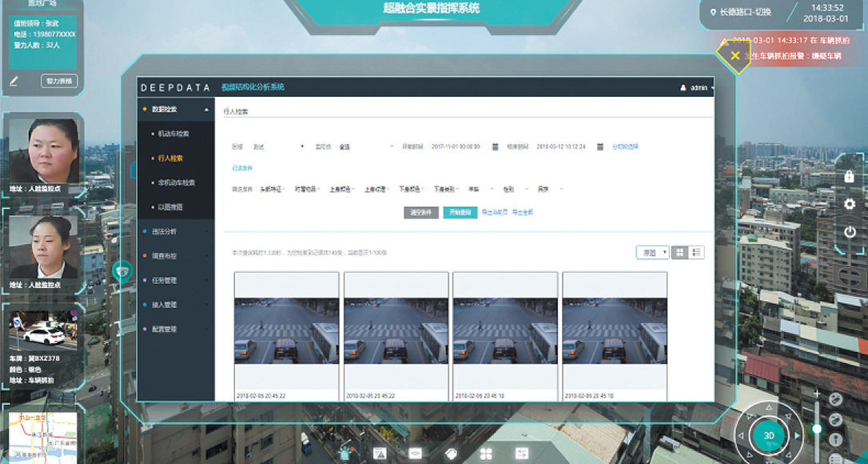This screenshot has height=464, width=868.
Task: Click the teal camera circle icon
Action: click(121, 272)
